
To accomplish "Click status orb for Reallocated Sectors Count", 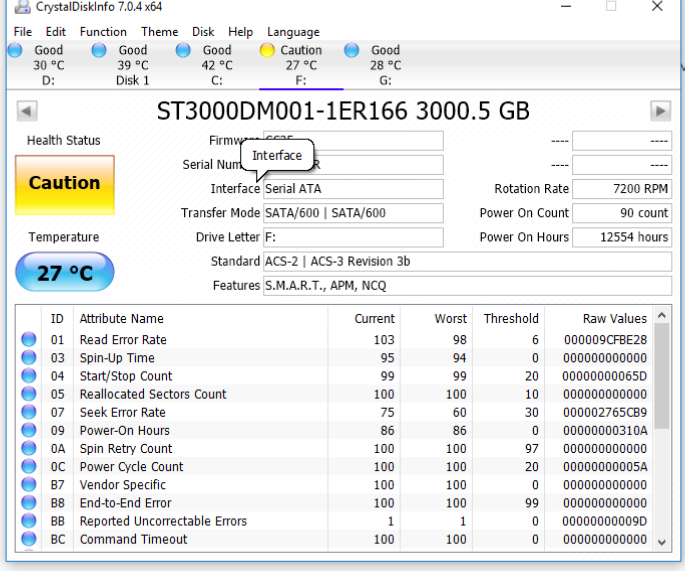I will coord(29,394).
